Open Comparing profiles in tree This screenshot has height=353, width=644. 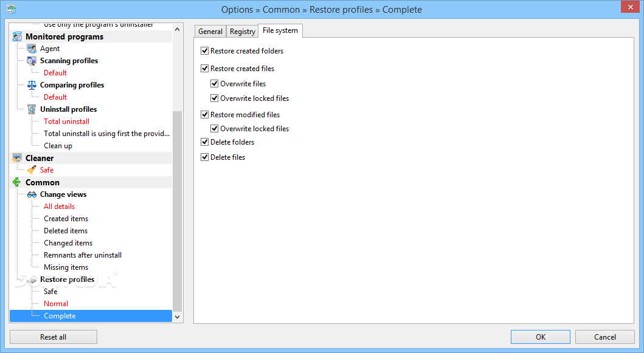pyautogui.click(x=72, y=85)
